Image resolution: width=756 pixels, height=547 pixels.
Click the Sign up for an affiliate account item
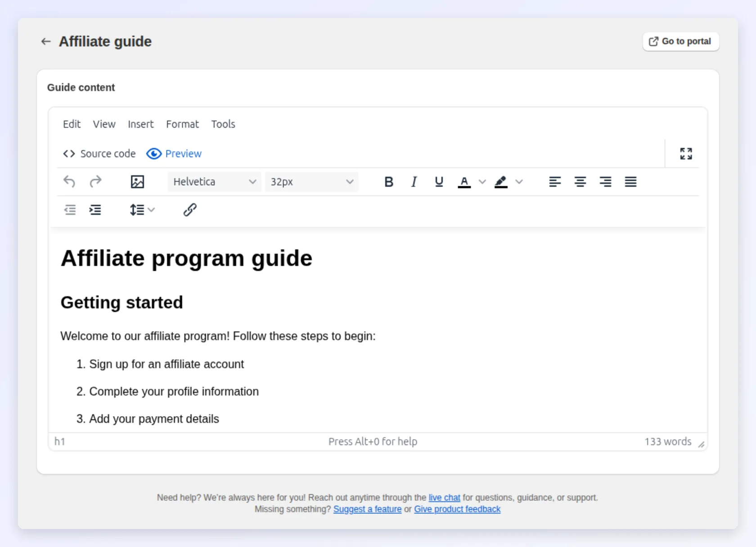pyautogui.click(x=166, y=364)
